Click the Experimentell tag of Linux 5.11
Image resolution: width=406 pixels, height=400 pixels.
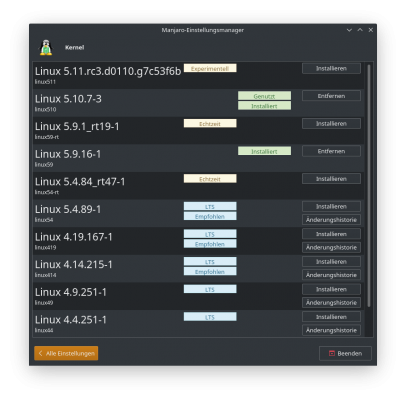(x=210, y=68)
